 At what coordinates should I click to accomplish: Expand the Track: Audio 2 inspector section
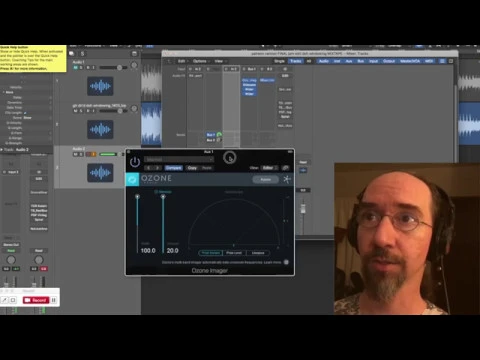(2, 150)
